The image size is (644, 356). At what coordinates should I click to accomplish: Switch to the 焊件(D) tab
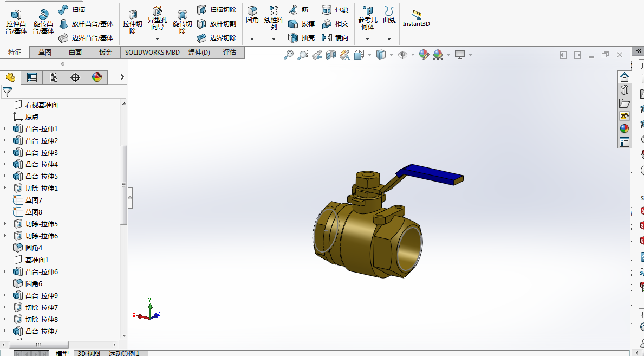199,52
